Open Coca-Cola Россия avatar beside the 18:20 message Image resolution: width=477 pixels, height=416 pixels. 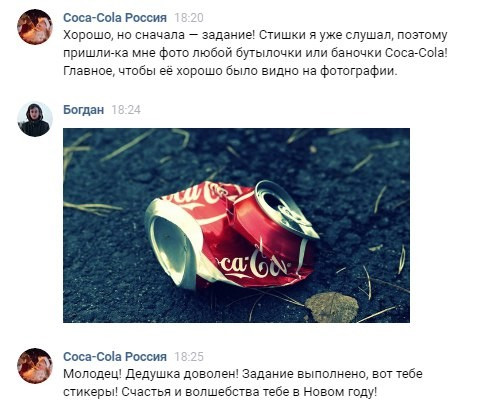(x=35, y=27)
